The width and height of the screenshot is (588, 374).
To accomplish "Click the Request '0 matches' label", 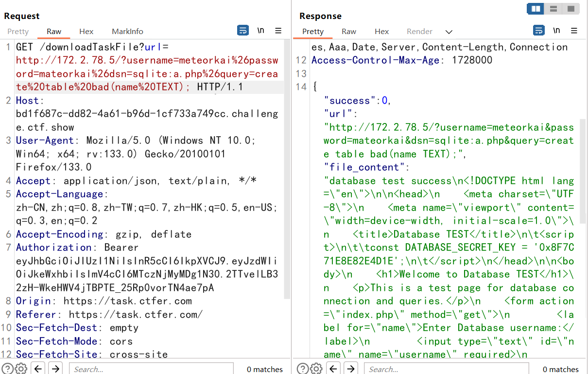I will click(264, 369).
